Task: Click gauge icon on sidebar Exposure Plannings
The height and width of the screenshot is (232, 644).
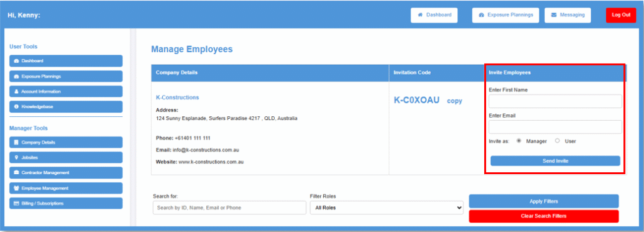Action: [16, 76]
